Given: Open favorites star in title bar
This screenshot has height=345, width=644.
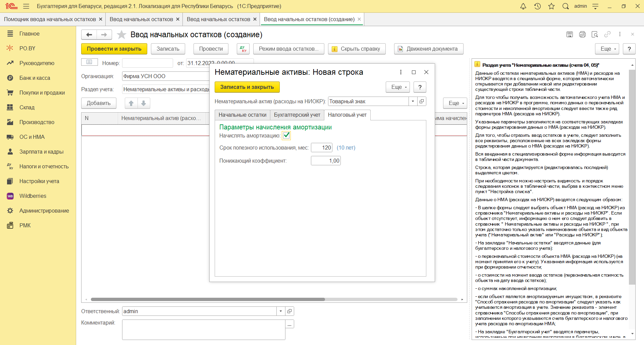Looking at the screenshot, I should point(551,6).
